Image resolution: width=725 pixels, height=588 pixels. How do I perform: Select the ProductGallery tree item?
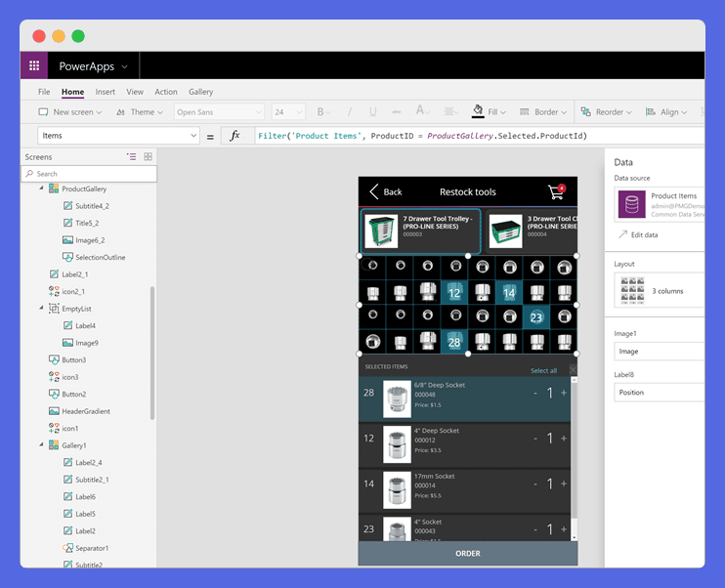point(84,189)
